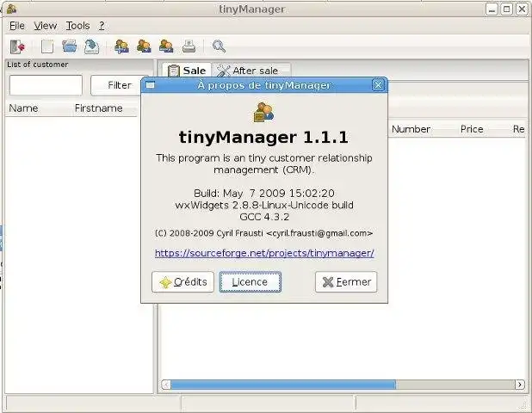Screen dimensions: 532x413
Task: Click the tinyManager logo in About dialog
Action: [x=263, y=112]
